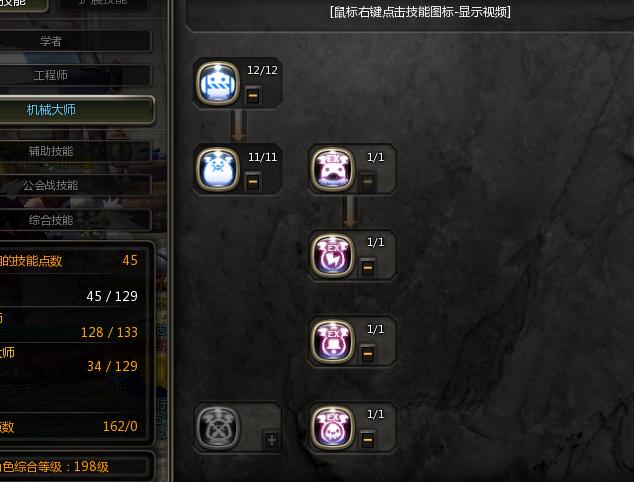Click minus button of EX lightning skill
634x482 pixels.
pyautogui.click(x=367, y=267)
